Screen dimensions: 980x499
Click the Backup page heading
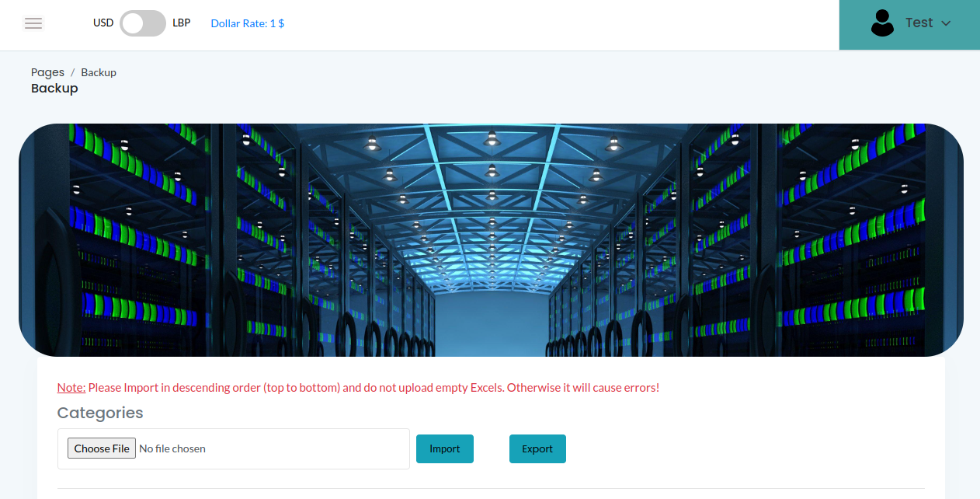[54, 88]
